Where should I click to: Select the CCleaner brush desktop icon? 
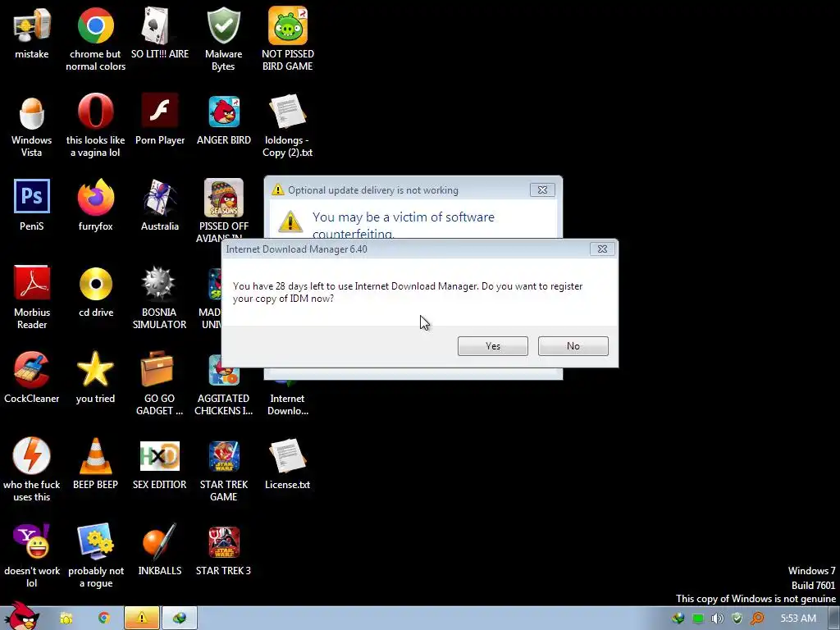(32, 377)
